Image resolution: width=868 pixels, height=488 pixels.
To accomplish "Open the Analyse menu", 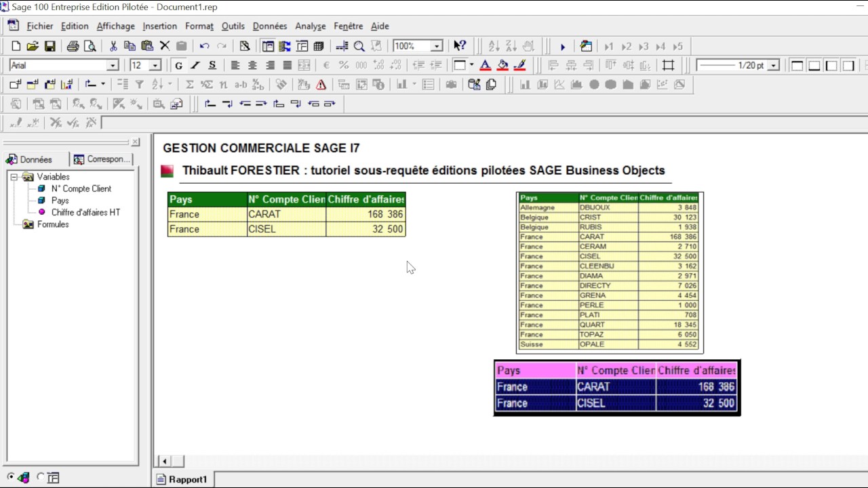I will 311,26.
